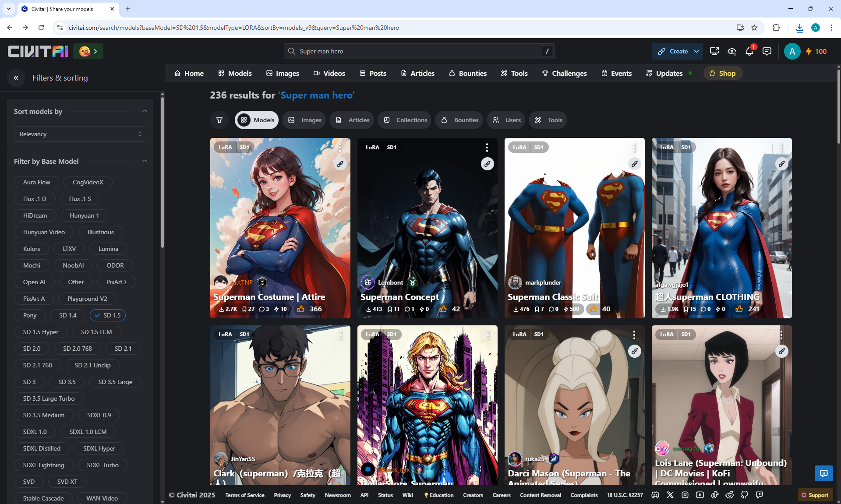
Task: Click the Shop button
Action: coord(722,73)
